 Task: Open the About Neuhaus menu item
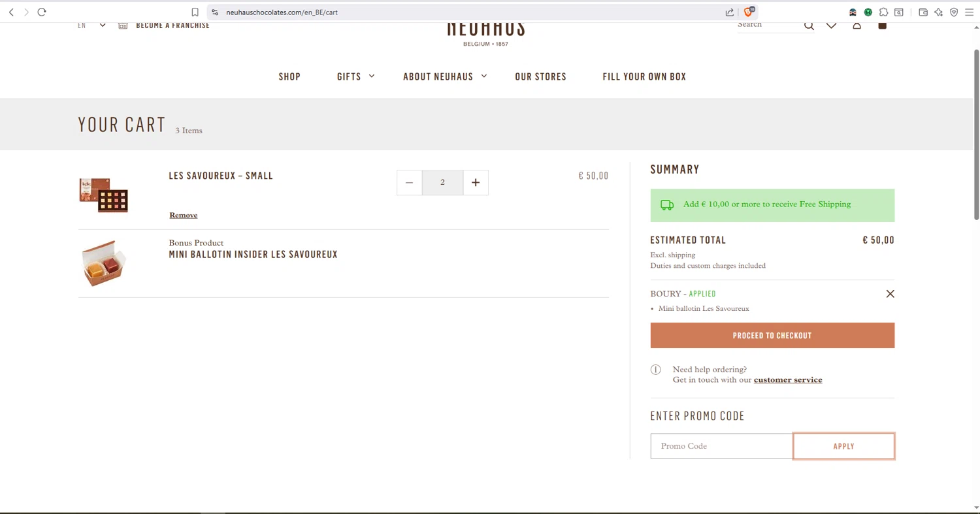(x=438, y=77)
